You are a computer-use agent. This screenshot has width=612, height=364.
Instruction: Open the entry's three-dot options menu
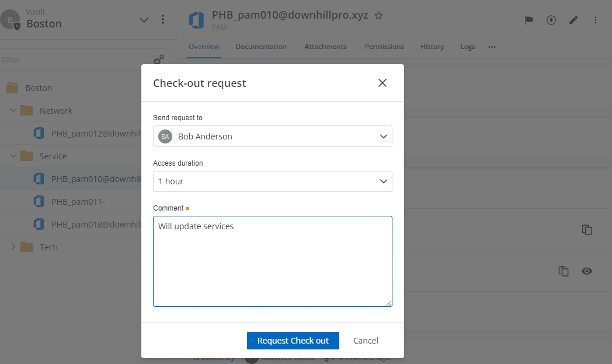596,20
